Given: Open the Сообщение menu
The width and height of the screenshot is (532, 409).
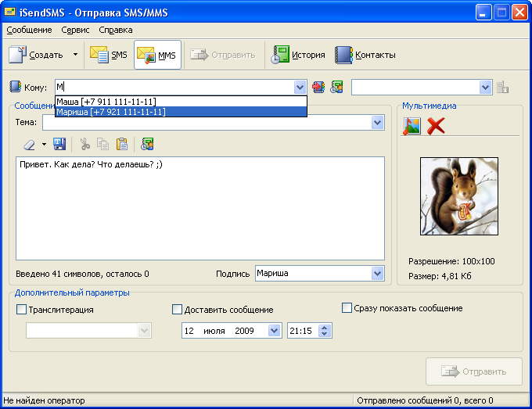Looking at the screenshot, I should pyautogui.click(x=29, y=30).
